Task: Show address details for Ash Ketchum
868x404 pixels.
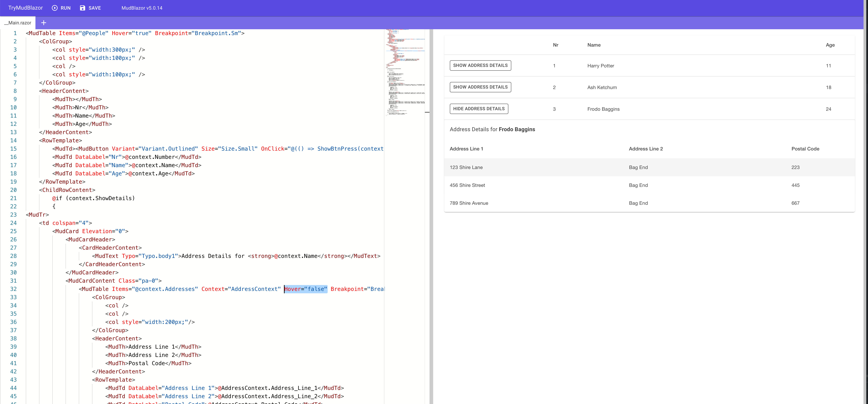Action: click(480, 87)
